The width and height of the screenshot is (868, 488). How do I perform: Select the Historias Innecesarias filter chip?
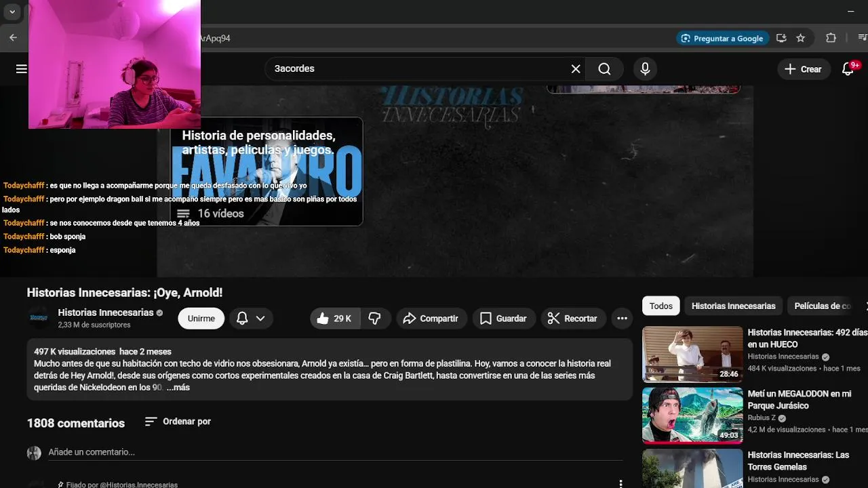click(733, 306)
